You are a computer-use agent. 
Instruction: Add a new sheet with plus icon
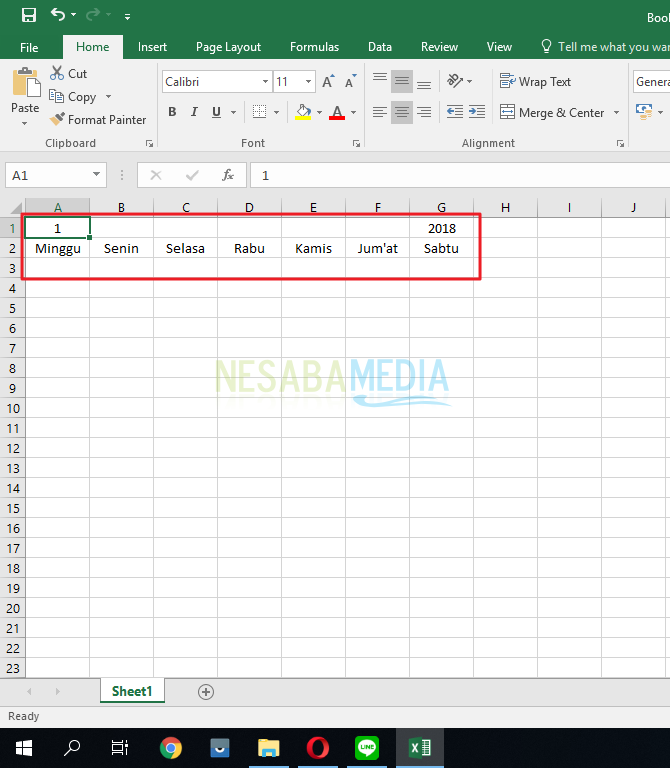point(206,692)
